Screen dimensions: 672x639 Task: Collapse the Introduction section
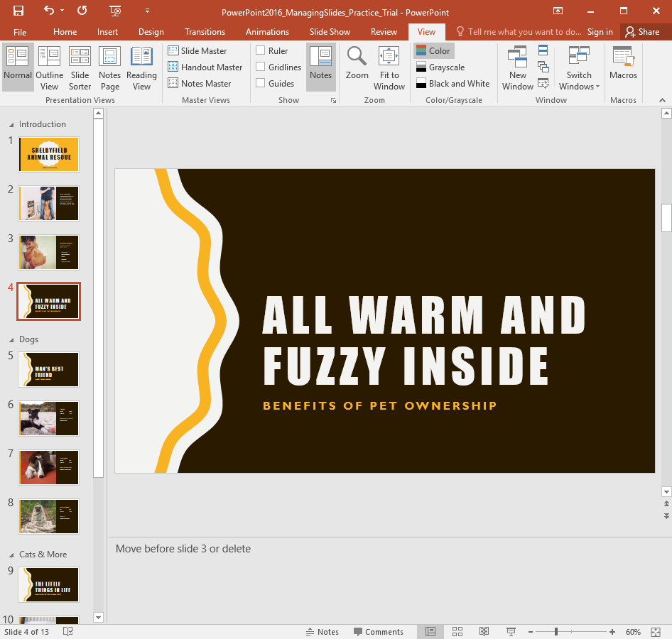[x=10, y=124]
